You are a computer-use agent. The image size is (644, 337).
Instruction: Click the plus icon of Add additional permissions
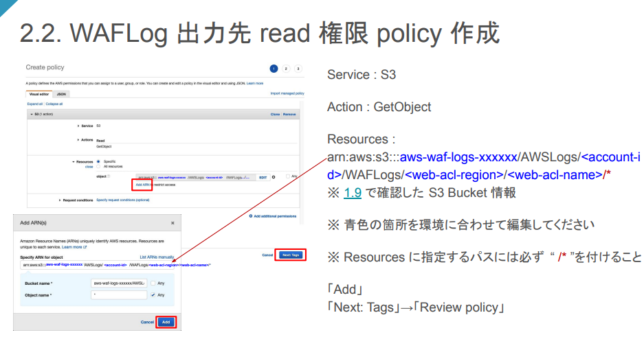251,216
